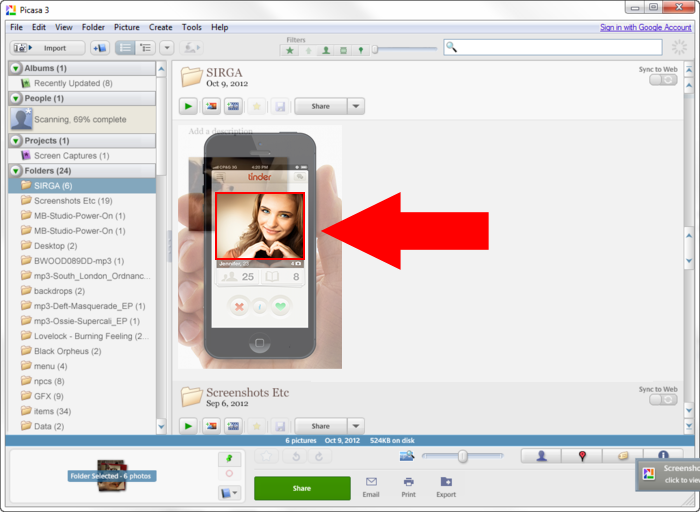
Task: Create movie presentation from SIRGA folder
Action: pyautogui.click(x=234, y=106)
